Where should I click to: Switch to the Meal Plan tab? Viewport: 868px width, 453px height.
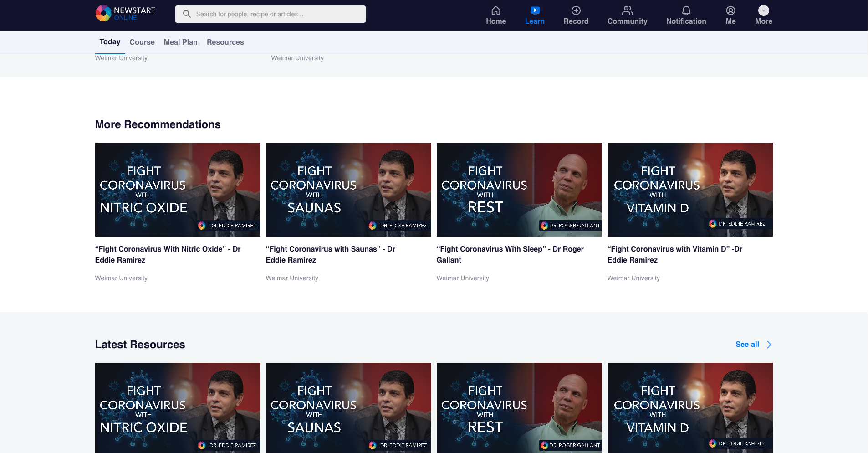[x=180, y=42]
